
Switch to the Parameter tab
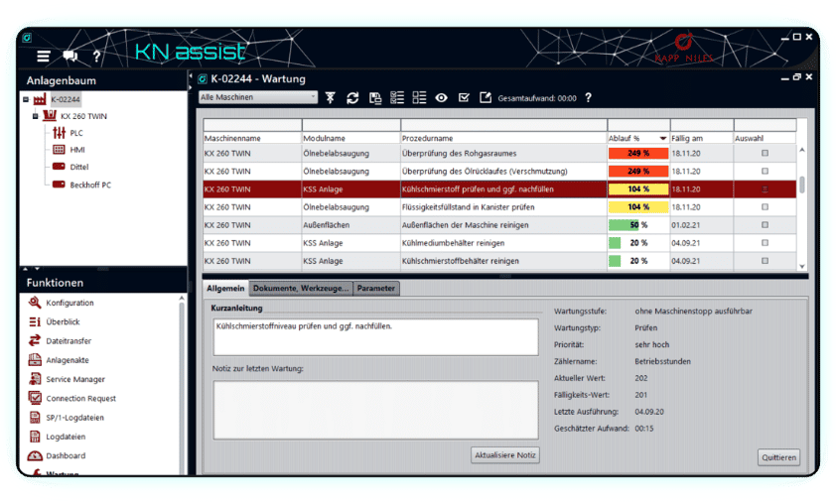coord(376,289)
